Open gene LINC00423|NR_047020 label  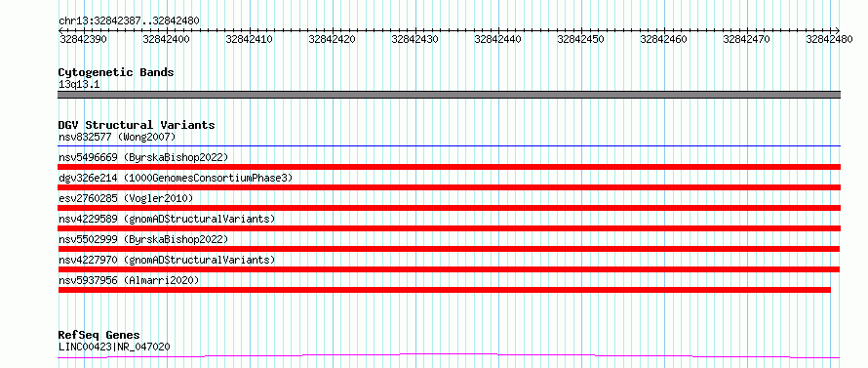[114, 347]
